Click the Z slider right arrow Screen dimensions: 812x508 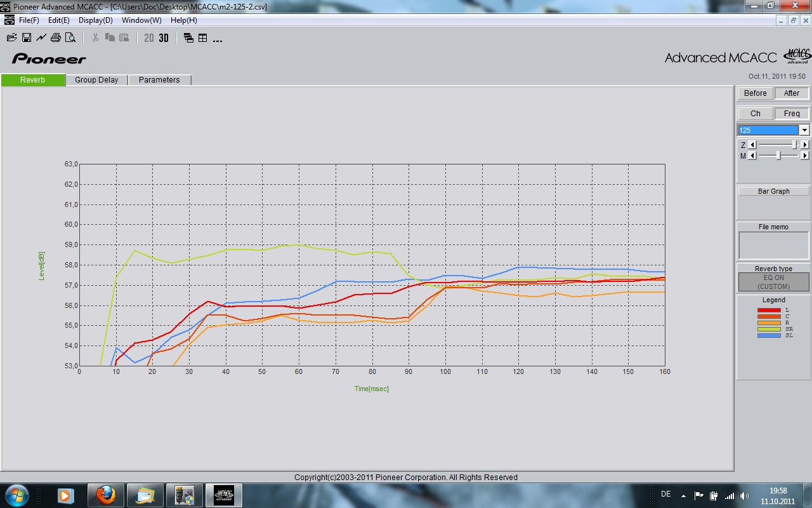(805, 145)
